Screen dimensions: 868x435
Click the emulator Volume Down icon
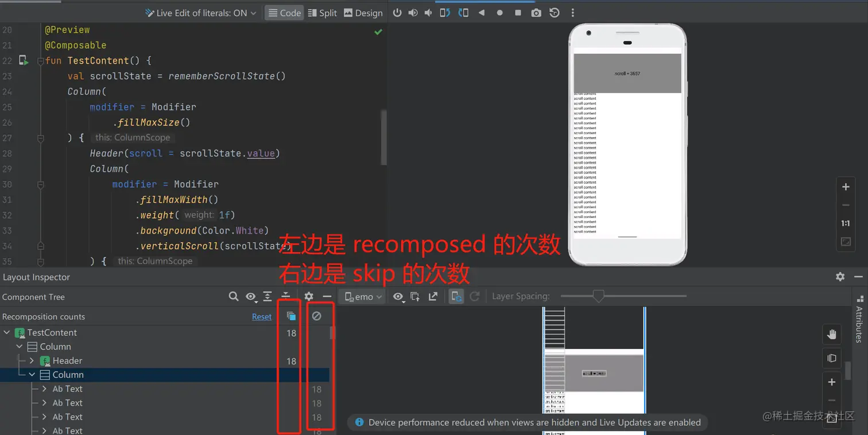(x=428, y=13)
